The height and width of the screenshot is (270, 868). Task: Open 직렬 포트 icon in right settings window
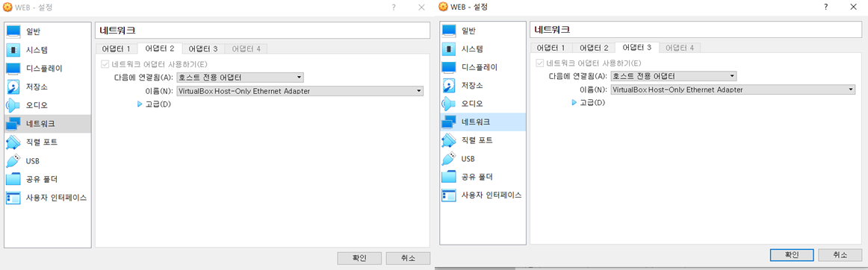click(449, 140)
